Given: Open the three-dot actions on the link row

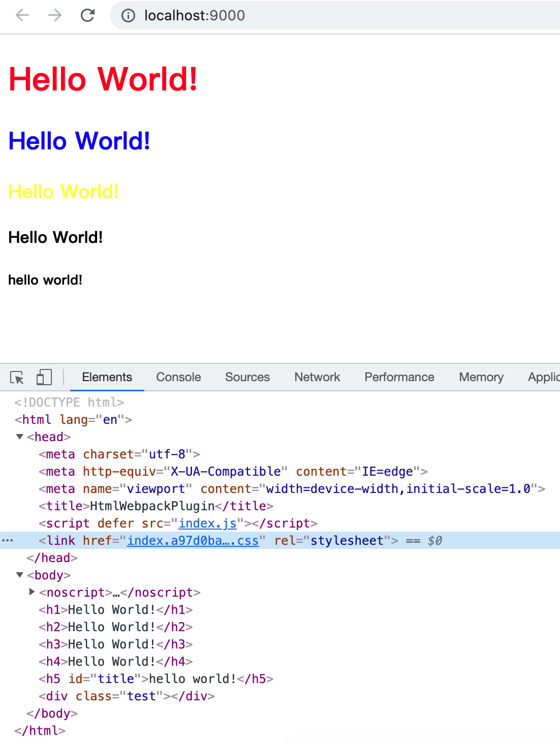Looking at the screenshot, I should coord(8,540).
